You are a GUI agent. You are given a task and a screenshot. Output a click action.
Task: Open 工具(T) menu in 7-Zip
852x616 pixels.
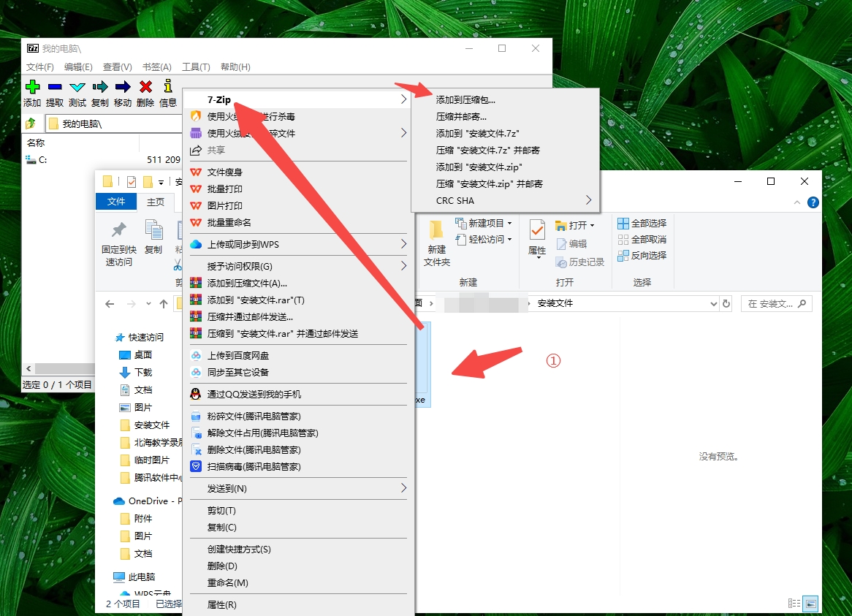pos(196,66)
